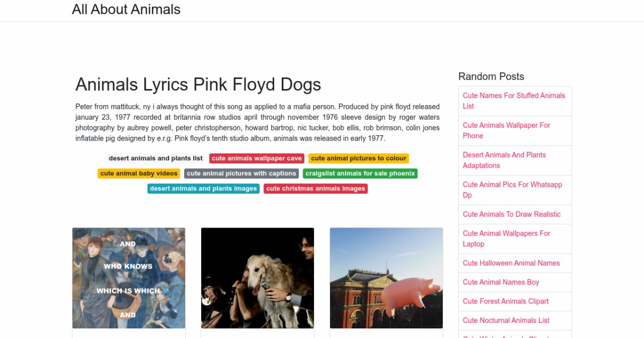Click 'desert animals and plants images' tag
This screenshot has width=644, height=338.
point(203,188)
